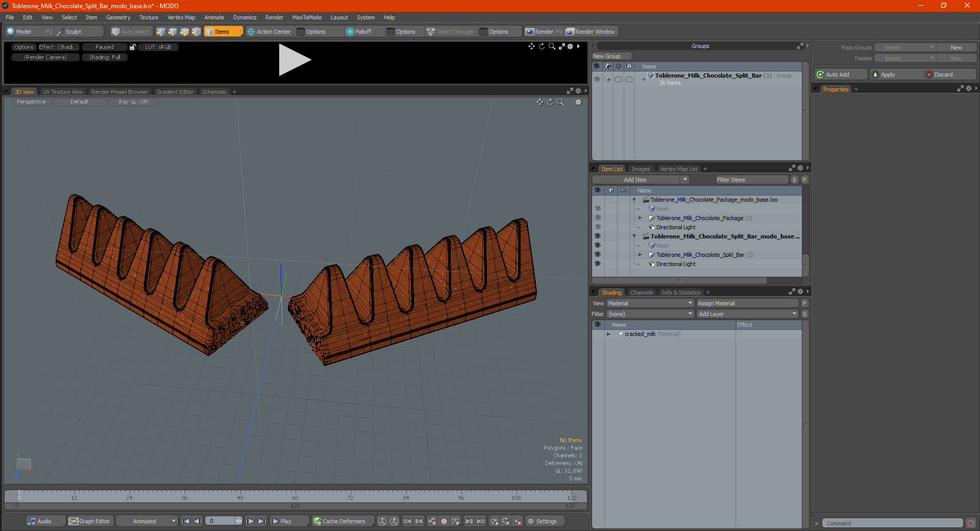Switch to UV Texture View tab
Image resolution: width=980 pixels, height=531 pixels.
tap(63, 92)
